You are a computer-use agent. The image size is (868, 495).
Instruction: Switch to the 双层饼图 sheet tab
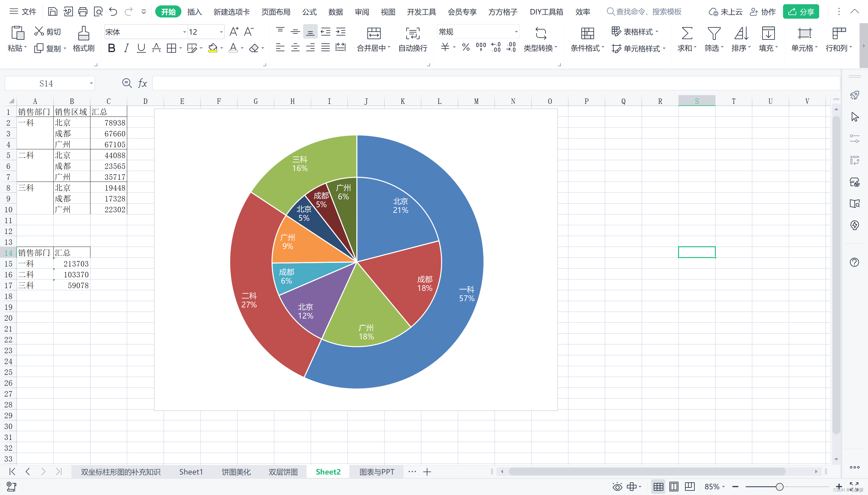[283, 472]
